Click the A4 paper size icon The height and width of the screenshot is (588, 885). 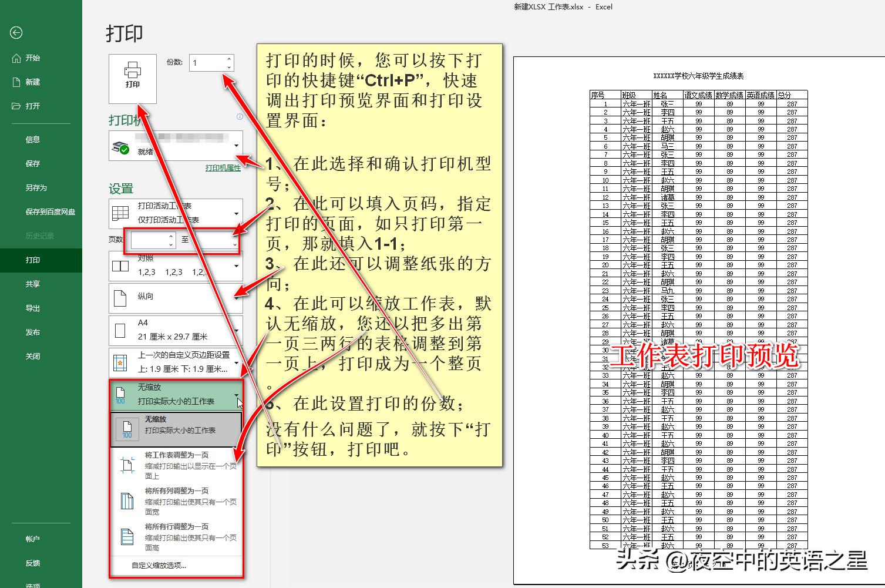click(x=119, y=330)
